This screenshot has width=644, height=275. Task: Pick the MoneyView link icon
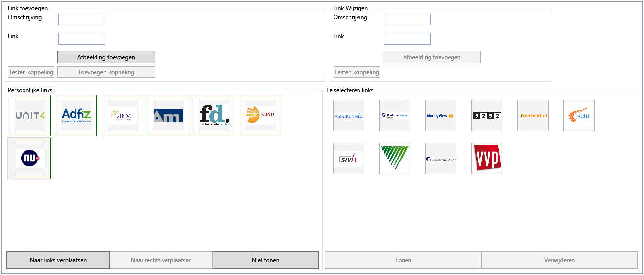coord(441,115)
